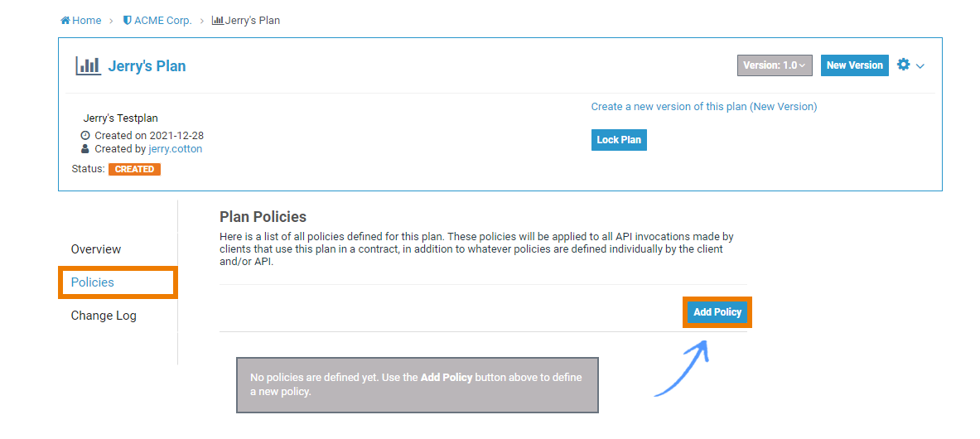Click the small chart icon in the breadcrumb
Screen dimensions: 980x439
point(217,21)
